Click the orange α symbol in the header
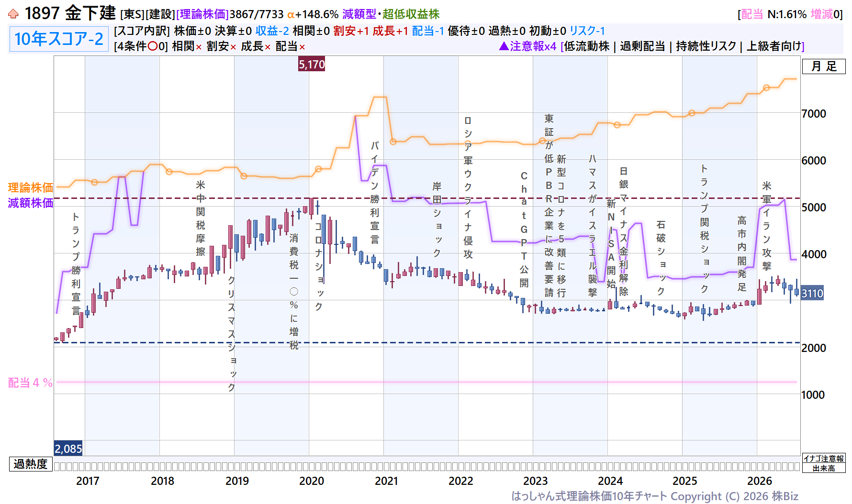This screenshot has height=504, width=852. 291,15
